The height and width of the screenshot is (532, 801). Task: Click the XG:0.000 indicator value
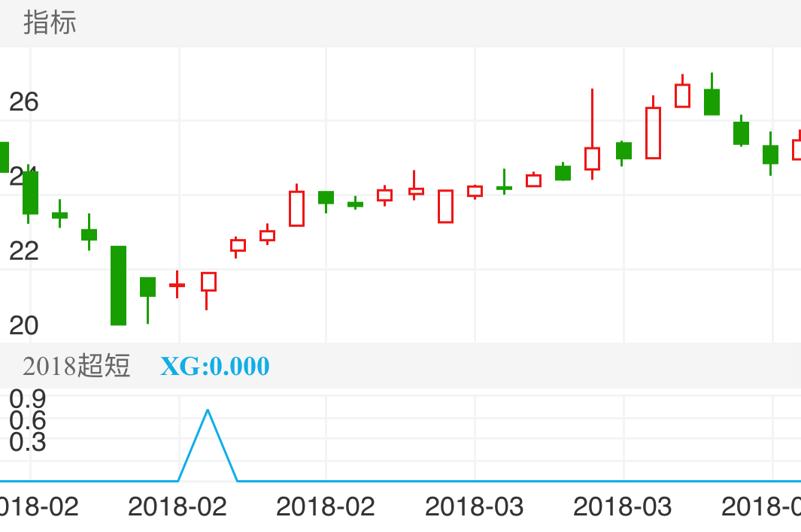tap(214, 366)
